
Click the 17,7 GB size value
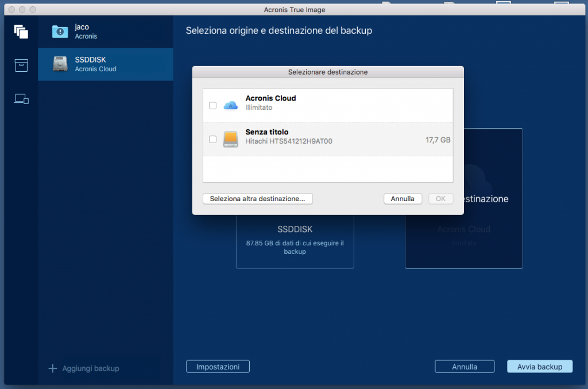(438, 140)
